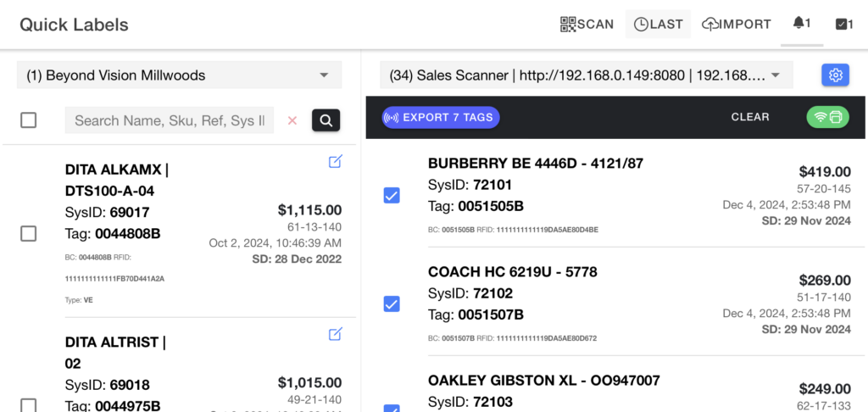868x412 pixels.
Task: Toggle the select-all checkbox beside the search field
Action: 28,120
